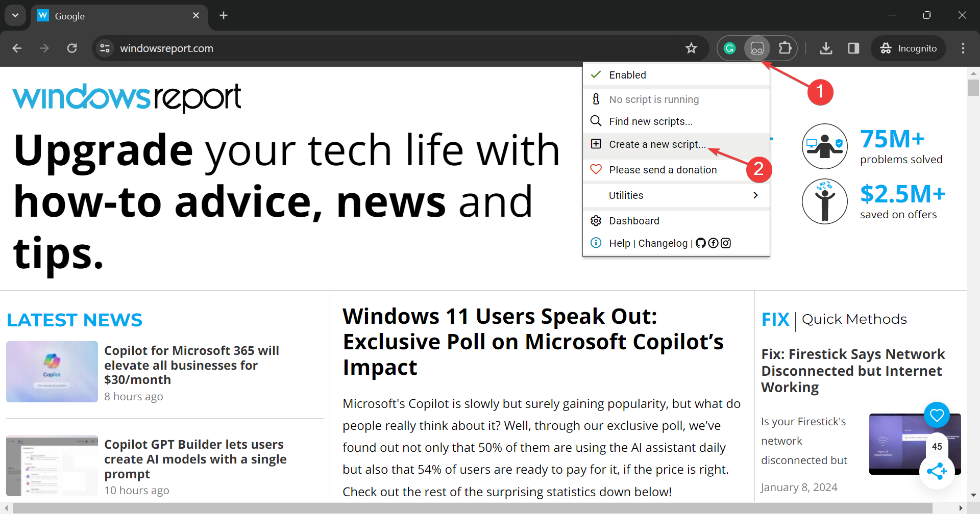Open a new browser tab
The height and width of the screenshot is (514, 980).
[x=224, y=16]
